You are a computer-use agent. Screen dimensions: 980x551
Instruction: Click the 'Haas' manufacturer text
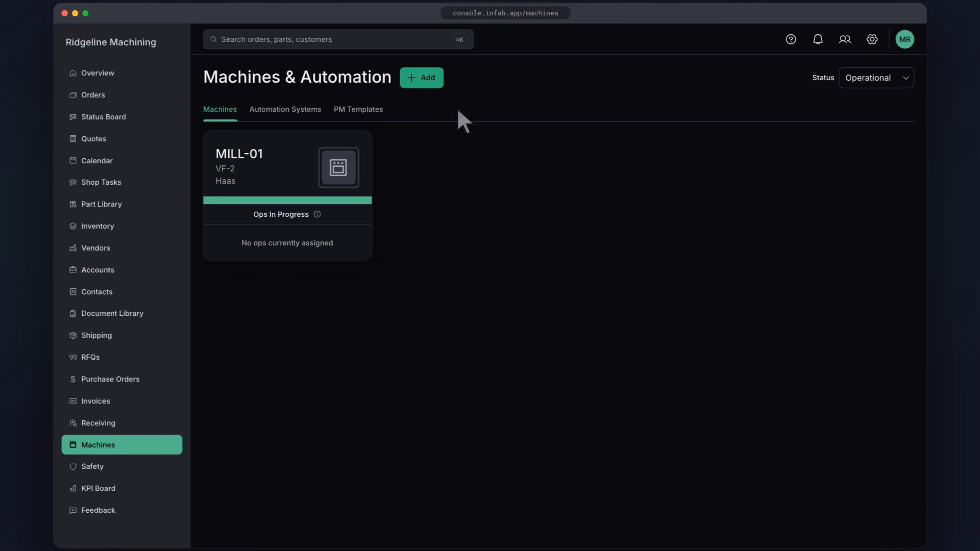[x=225, y=181]
